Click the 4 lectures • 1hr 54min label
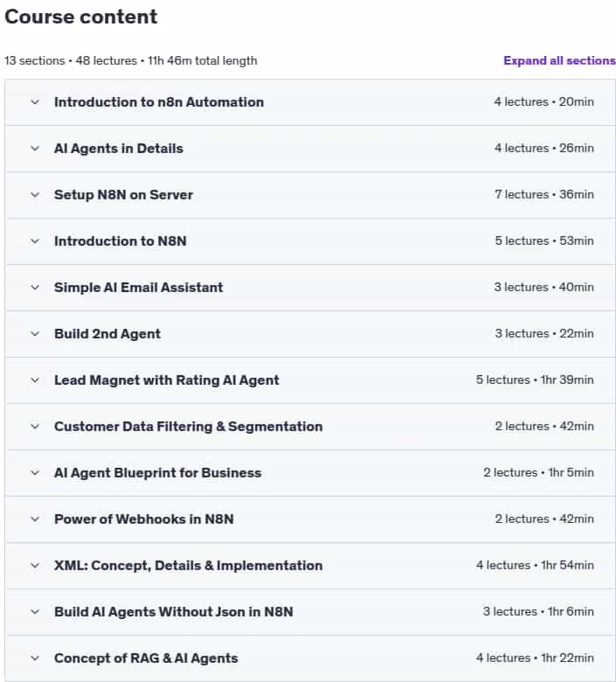The image size is (616, 682). point(535,566)
